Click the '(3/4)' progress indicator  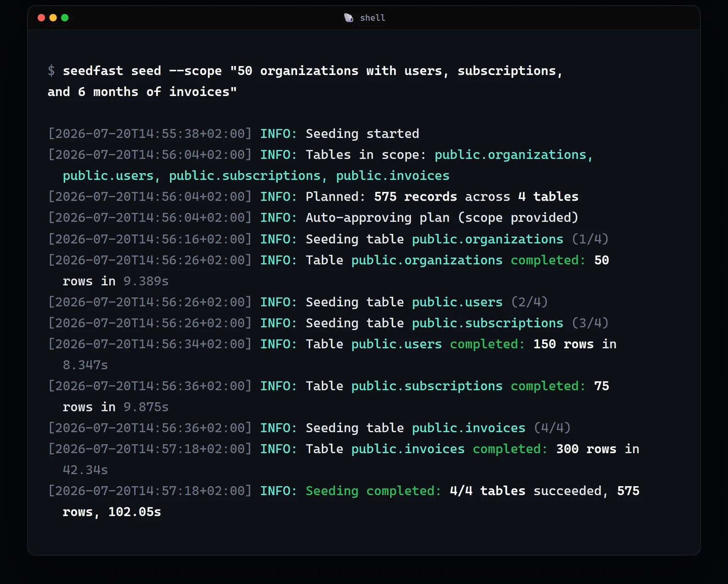pos(590,323)
